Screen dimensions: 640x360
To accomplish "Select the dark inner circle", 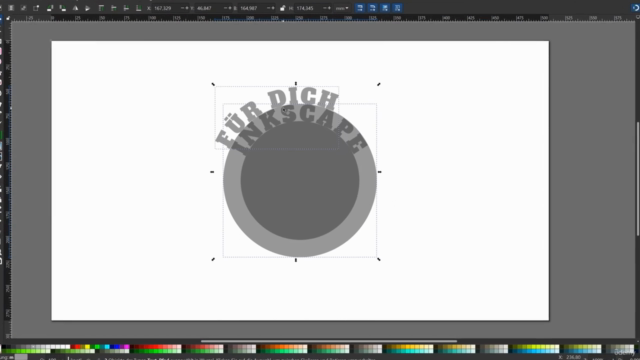I will click(300, 180).
